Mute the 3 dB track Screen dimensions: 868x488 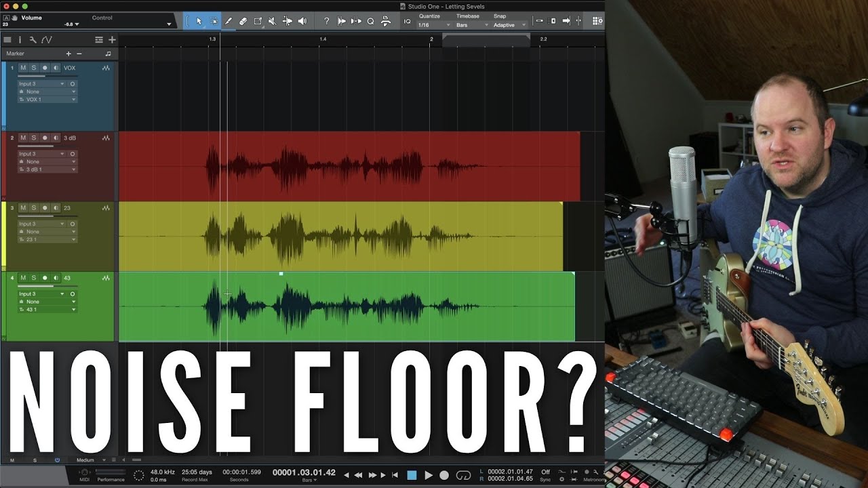click(23, 138)
